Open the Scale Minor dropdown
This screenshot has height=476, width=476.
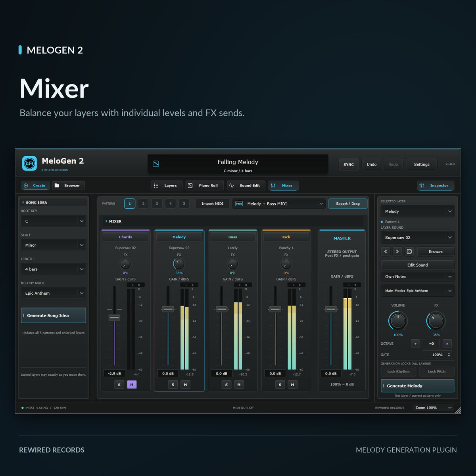(x=54, y=245)
